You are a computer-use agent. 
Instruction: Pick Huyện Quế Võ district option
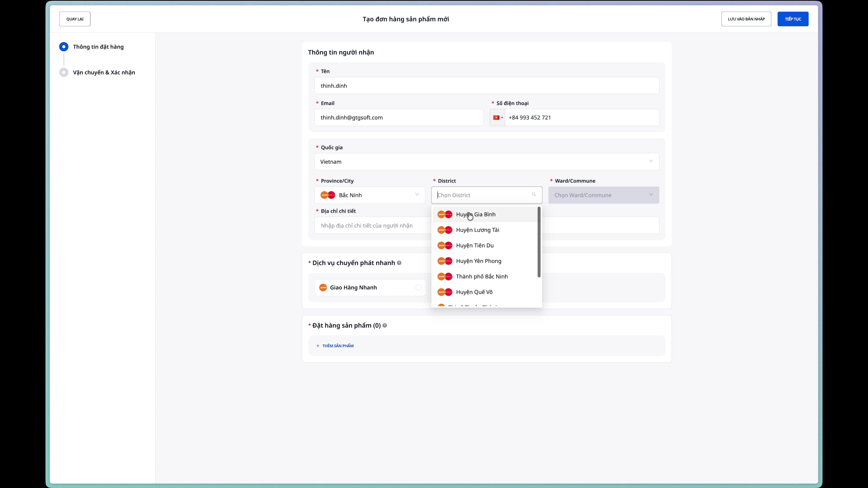[x=474, y=292]
